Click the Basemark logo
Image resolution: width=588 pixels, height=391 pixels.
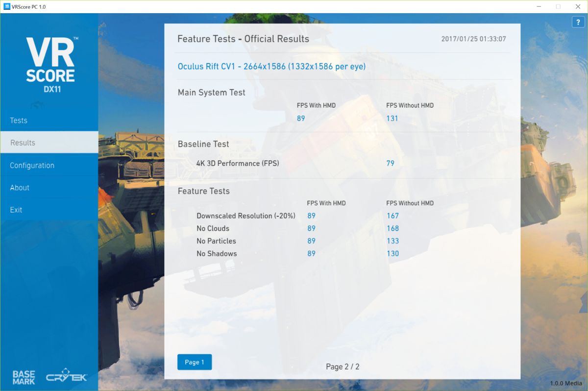pos(24,377)
